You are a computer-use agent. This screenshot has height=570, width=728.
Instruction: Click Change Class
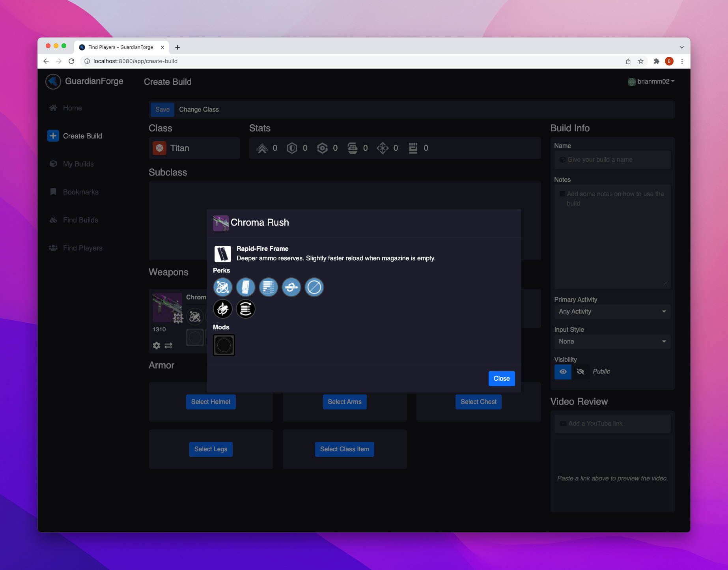199,110
